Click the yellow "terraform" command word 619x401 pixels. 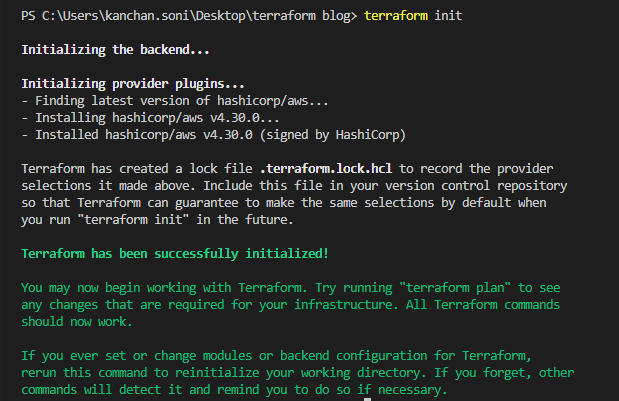tap(396, 16)
